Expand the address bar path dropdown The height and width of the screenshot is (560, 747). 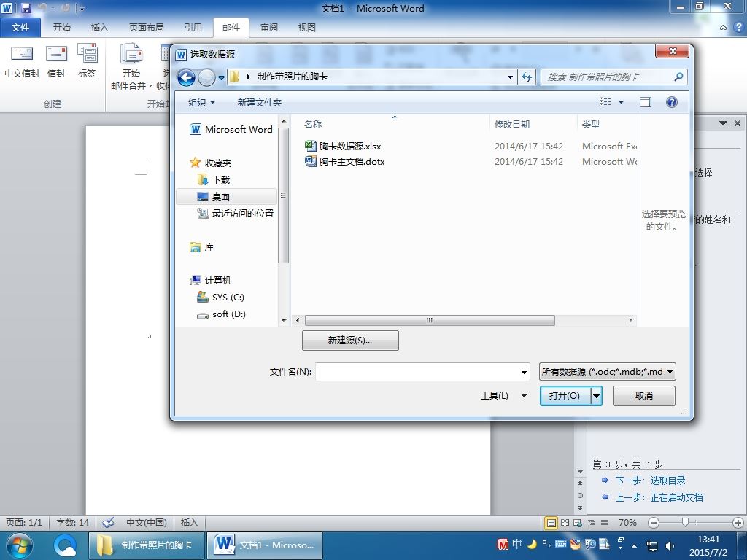click(x=510, y=77)
